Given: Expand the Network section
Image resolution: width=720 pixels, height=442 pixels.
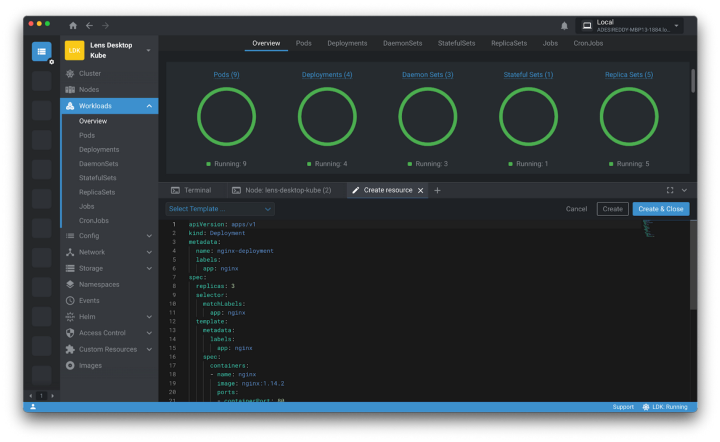Looking at the screenshot, I should tap(149, 252).
